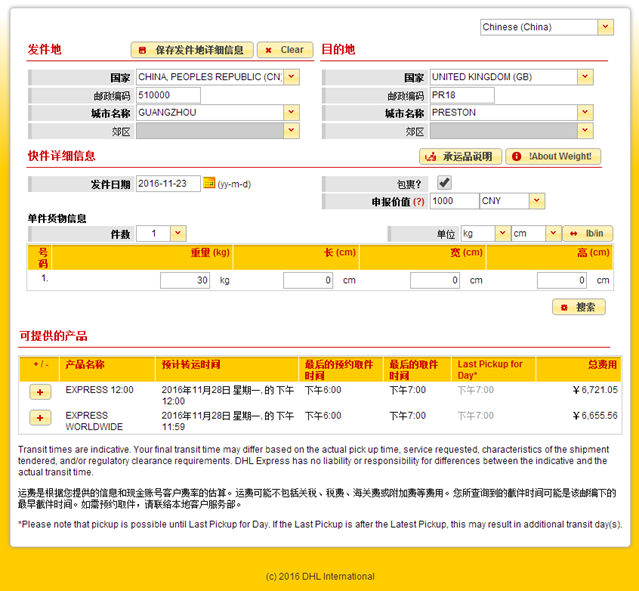
Task: Open the calendar date picker icon
Action: point(209,183)
